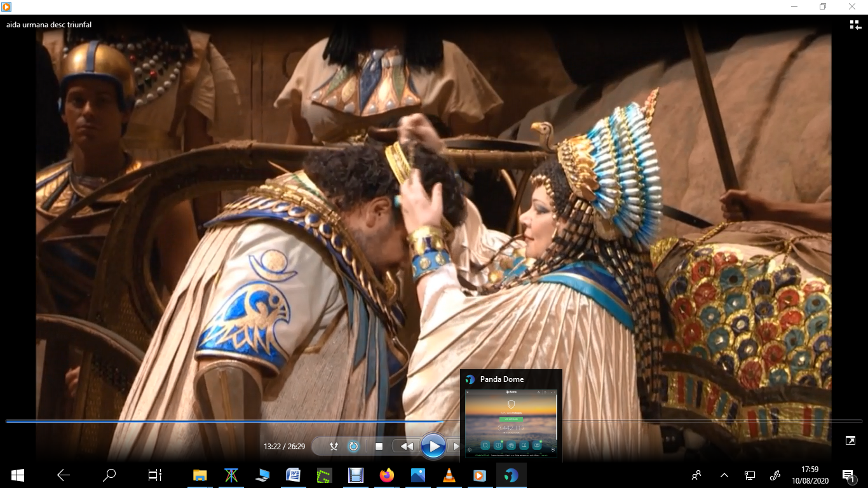Select the Panda Dome taskbar icon
The height and width of the screenshot is (488, 868).
click(x=511, y=475)
